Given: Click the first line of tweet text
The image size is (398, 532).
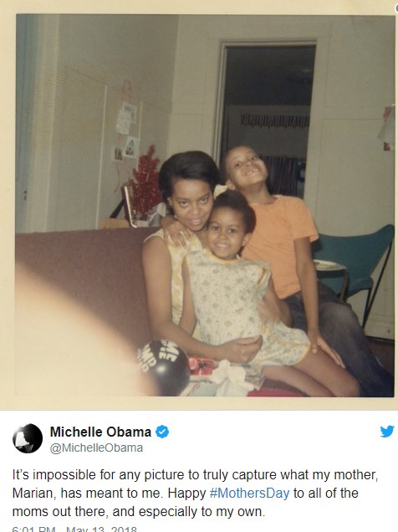Looking at the screenshot, I should click(195, 474).
